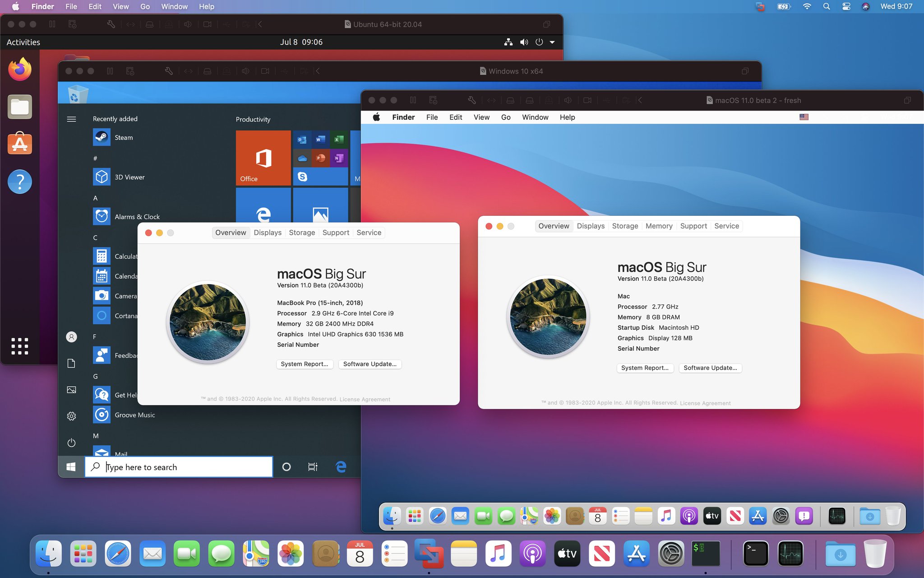This screenshot has width=924, height=578.
Task: Open License Agreement link in host About window
Action: click(x=365, y=399)
